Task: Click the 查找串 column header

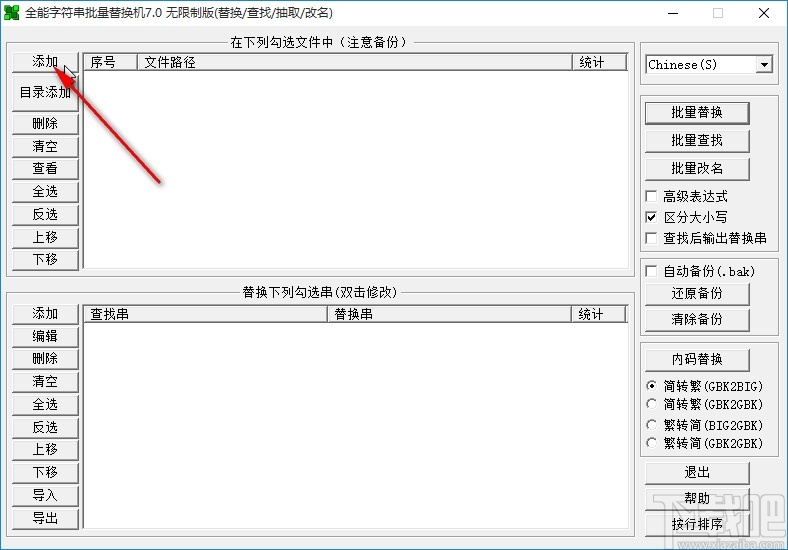Action: (206, 314)
